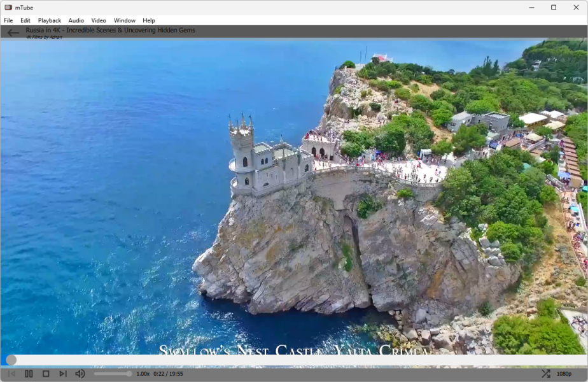588x382 pixels.
Task: Click the back arrow beside the video title
Action: (x=13, y=32)
